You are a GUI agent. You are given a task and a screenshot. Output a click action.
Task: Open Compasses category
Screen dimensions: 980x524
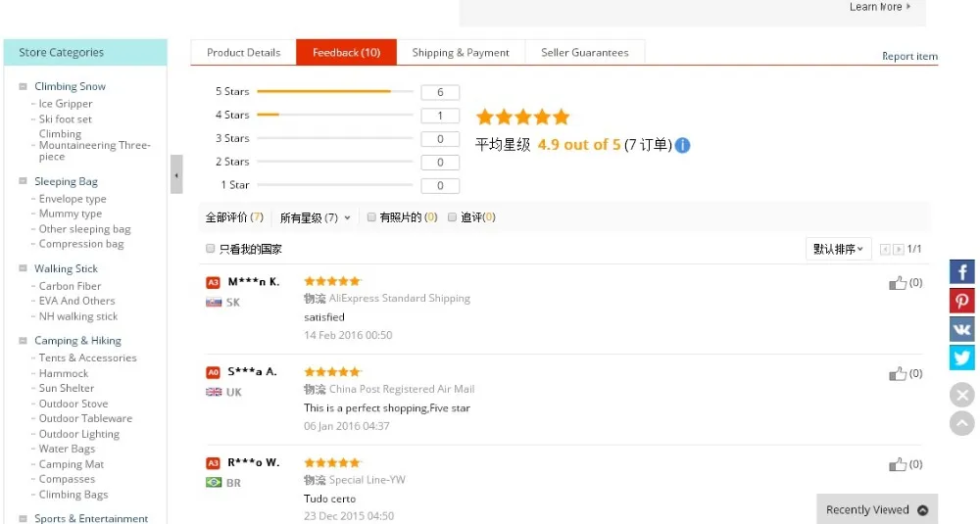pyautogui.click(x=67, y=479)
